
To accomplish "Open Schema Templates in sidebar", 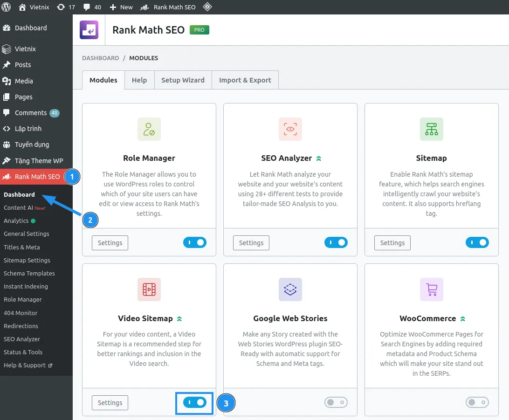I will click(29, 273).
